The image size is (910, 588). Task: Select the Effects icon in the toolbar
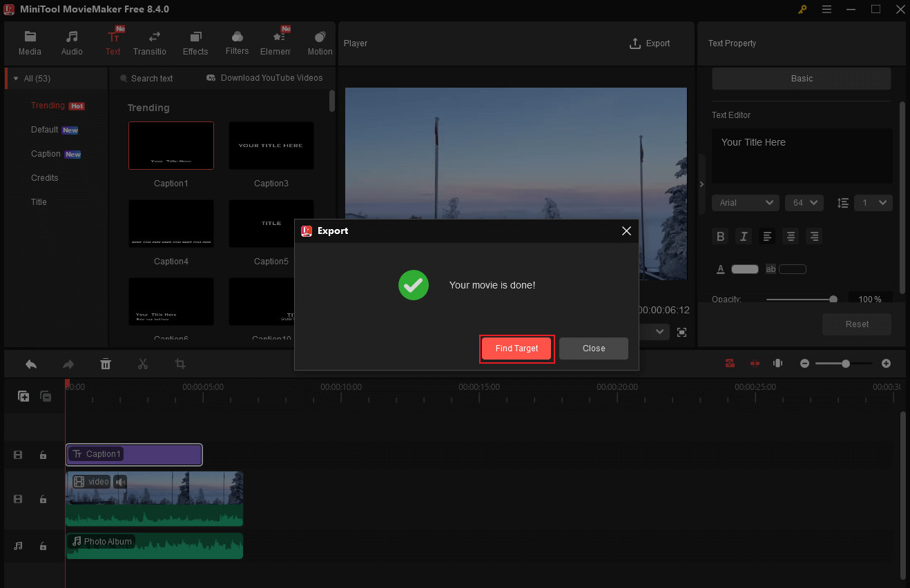tap(195, 41)
